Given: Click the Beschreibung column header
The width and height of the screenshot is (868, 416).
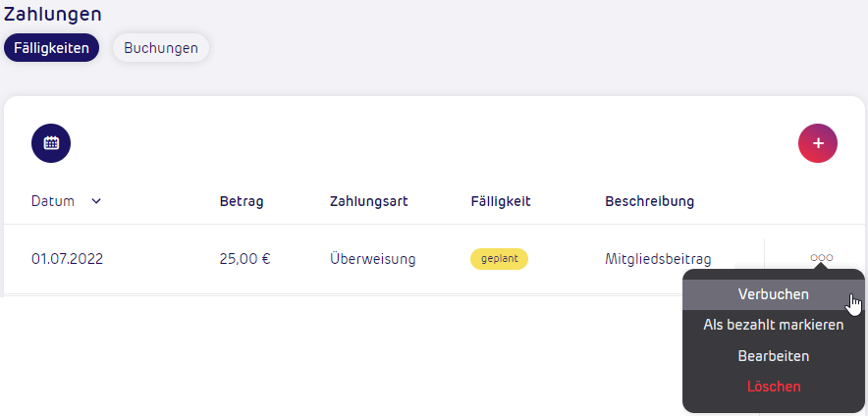Looking at the screenshot, I should pos(649,201).
